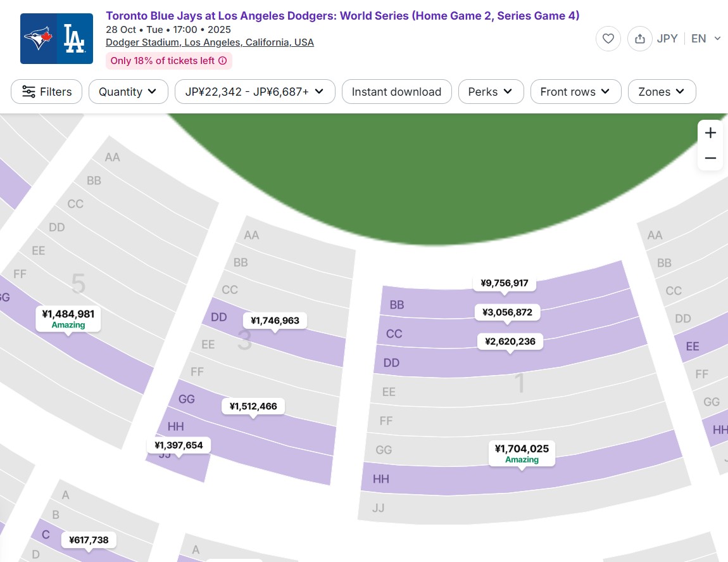This screenshot has width=728, height=562.
Task: Select the ¥9,756,917 price tag
Action: tap(505, 283)
